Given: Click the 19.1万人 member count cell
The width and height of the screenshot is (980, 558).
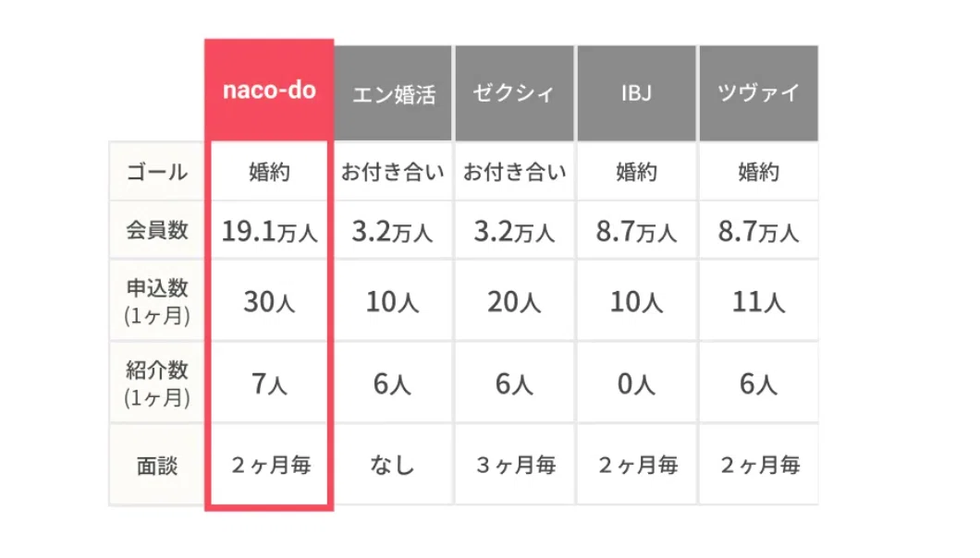Looking at the screenshot, I should [x=269, y=230].
